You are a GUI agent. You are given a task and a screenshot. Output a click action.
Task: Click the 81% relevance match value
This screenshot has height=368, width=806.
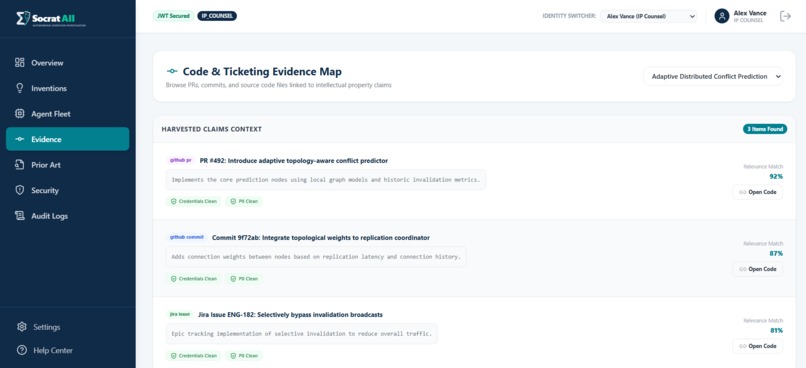[x=776, y=330]
